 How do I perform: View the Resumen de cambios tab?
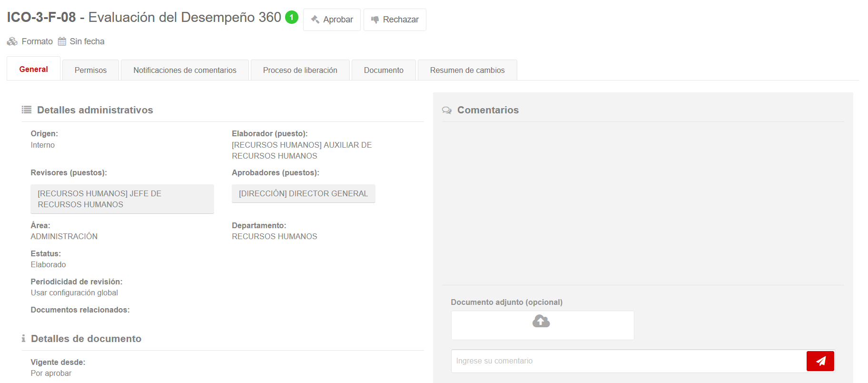pyautogui.click(x=467, y=70)
